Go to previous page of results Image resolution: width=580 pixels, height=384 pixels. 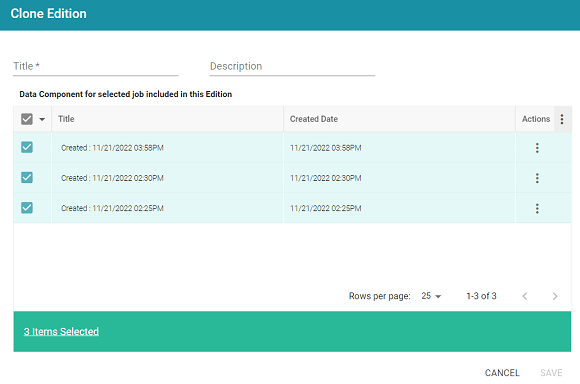click(x=525, y=296)
